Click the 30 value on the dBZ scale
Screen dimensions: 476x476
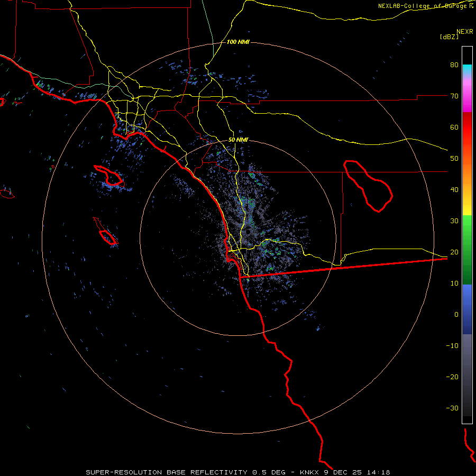454,221
